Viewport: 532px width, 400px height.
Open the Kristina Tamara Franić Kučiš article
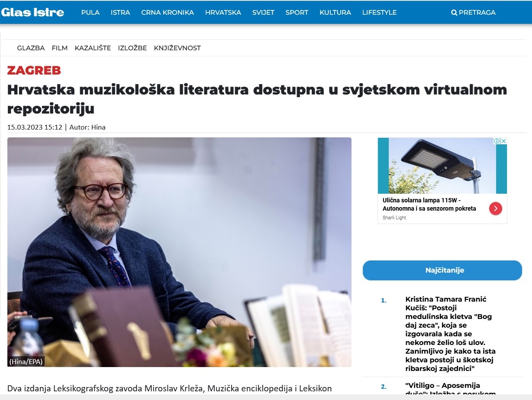450,334
